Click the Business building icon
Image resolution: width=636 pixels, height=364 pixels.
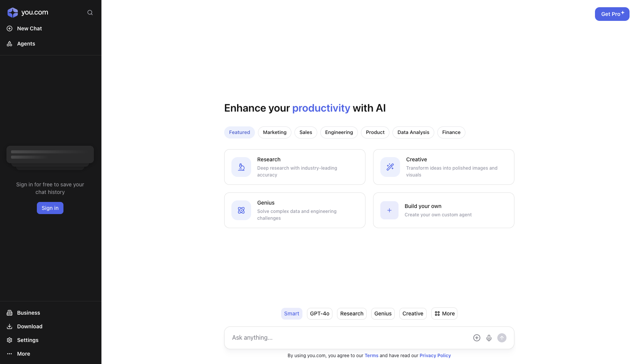pyautogui.click(x=9, y=313)
